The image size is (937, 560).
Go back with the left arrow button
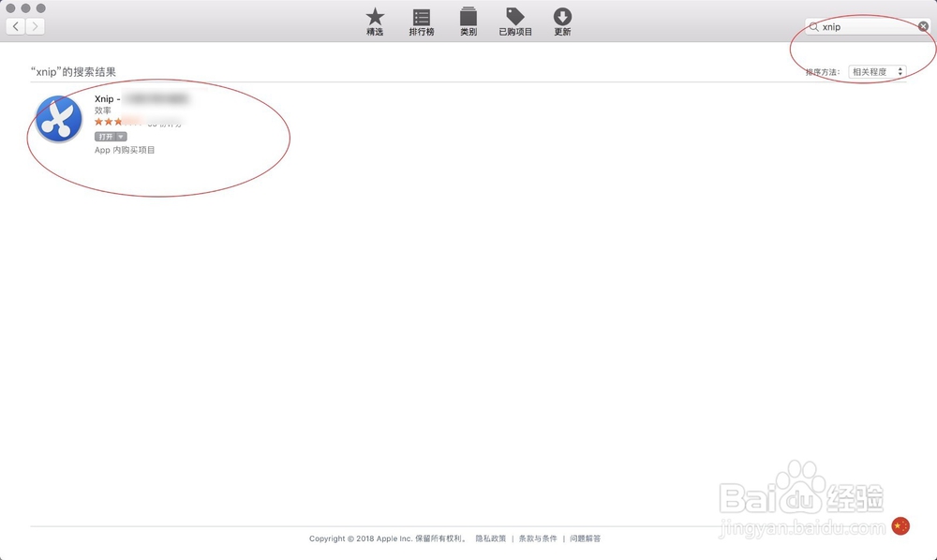pyautogui.click(x=16, y=26)
